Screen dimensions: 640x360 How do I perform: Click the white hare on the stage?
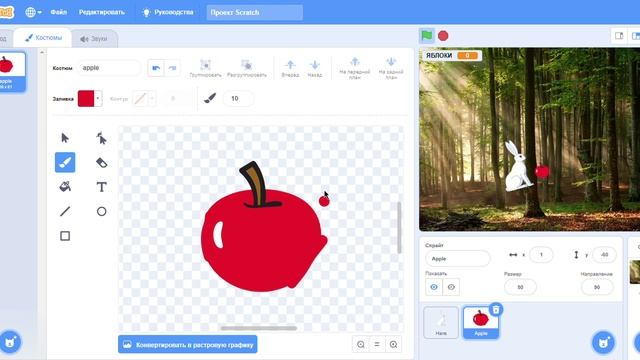point(517,167)
